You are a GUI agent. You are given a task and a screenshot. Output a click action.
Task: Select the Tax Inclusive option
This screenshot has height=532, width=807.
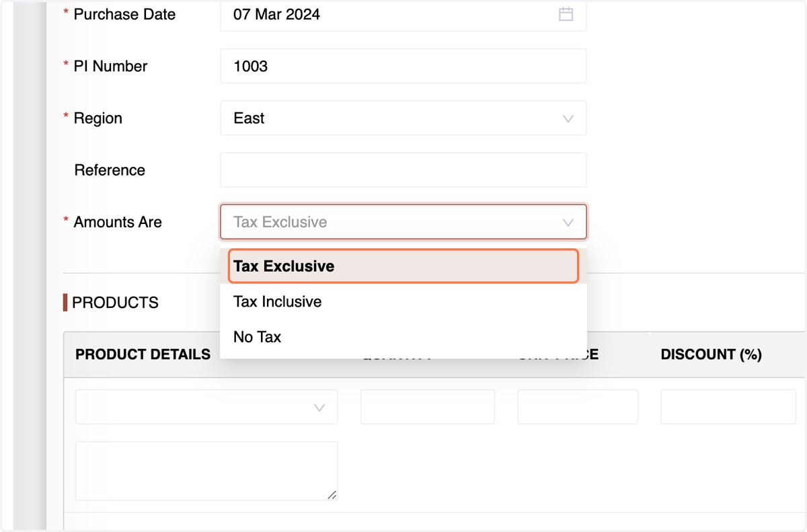[403, 301]
